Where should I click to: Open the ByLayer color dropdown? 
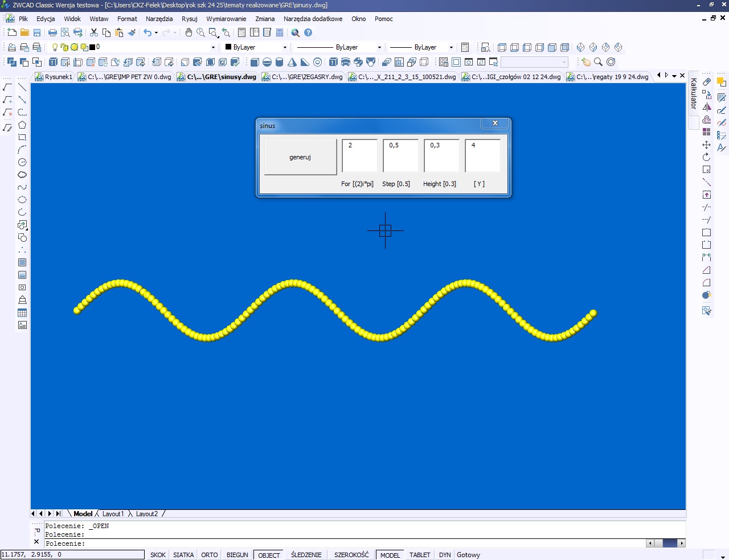(x=285, y=47)
